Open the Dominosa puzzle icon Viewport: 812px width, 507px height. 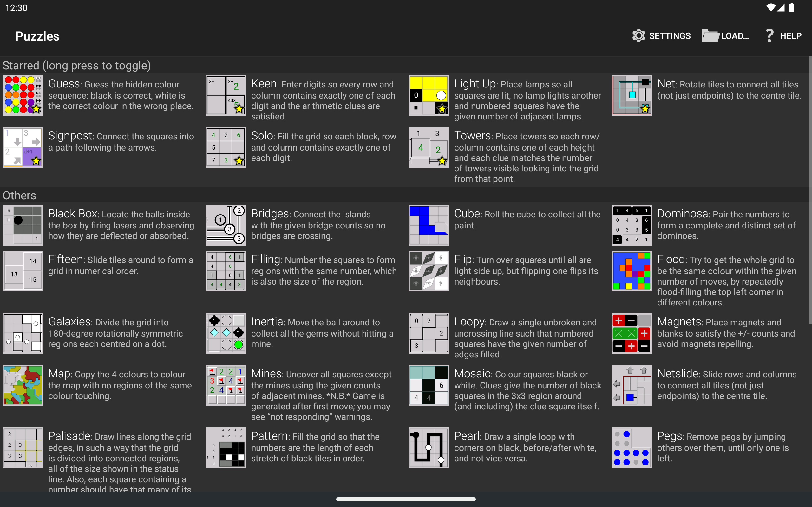632,225
